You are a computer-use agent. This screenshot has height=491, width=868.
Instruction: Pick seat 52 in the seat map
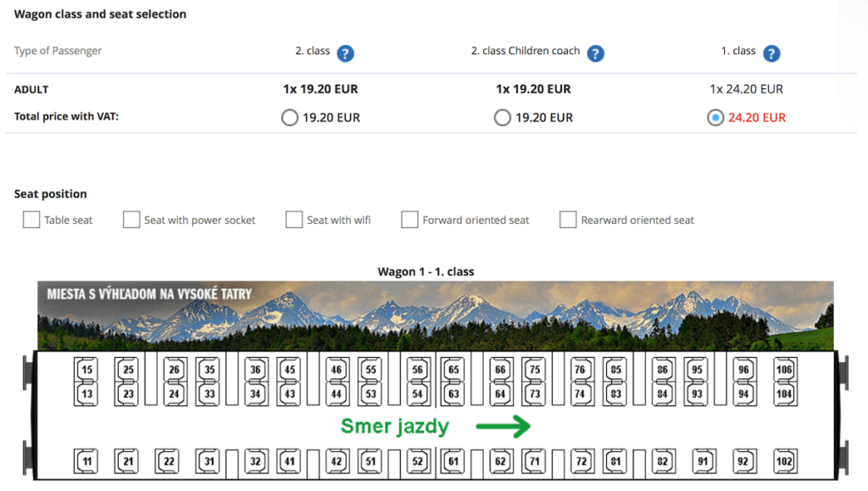coord(418,461)
